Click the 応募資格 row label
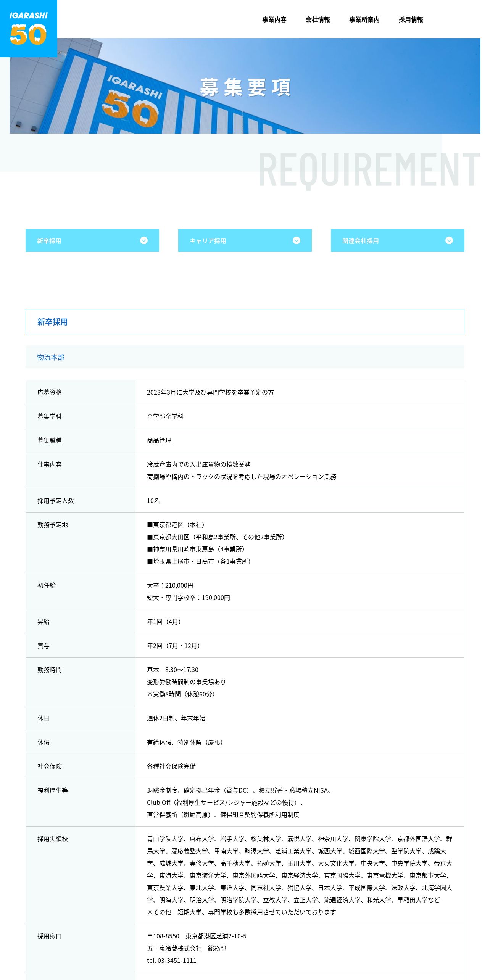490x980 pixels. coord(50,392)
